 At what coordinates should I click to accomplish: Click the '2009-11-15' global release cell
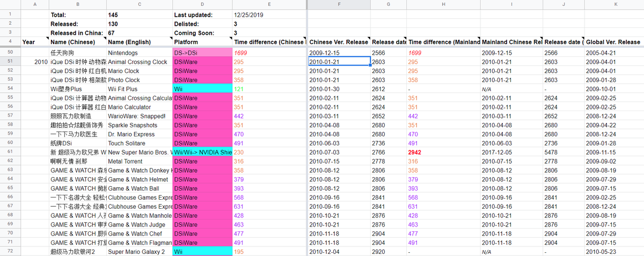tap(614, 152)
